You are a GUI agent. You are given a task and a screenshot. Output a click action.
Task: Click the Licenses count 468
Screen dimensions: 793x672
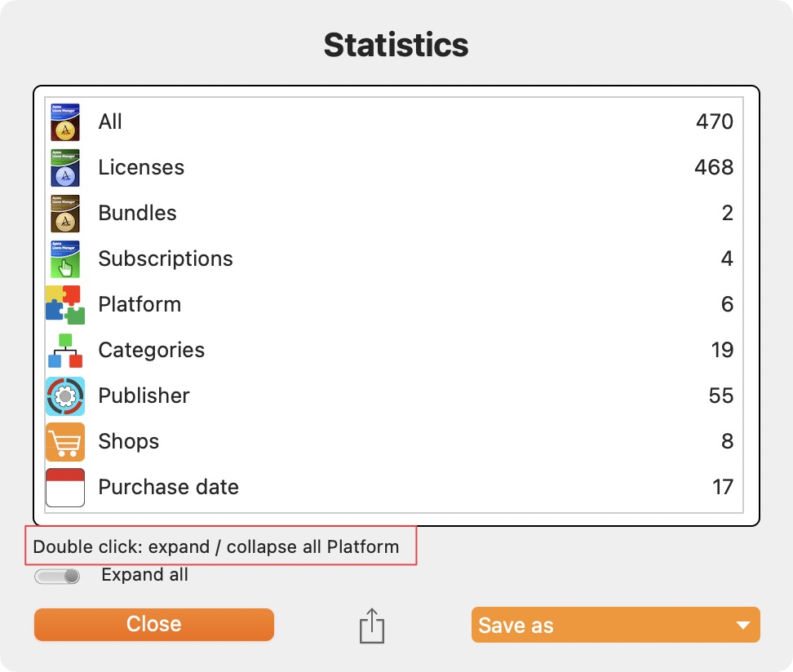pos(714,167)
